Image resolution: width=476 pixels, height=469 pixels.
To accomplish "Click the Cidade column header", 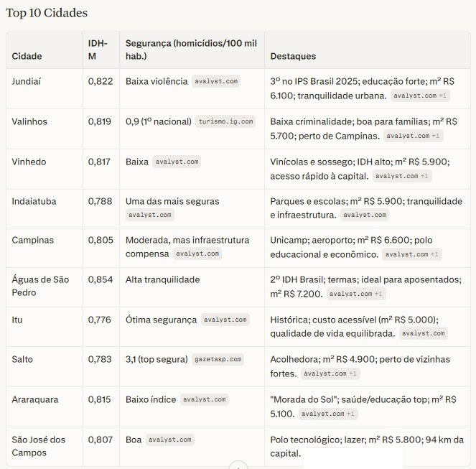I will pyautogui.click(x=27, y=56).
